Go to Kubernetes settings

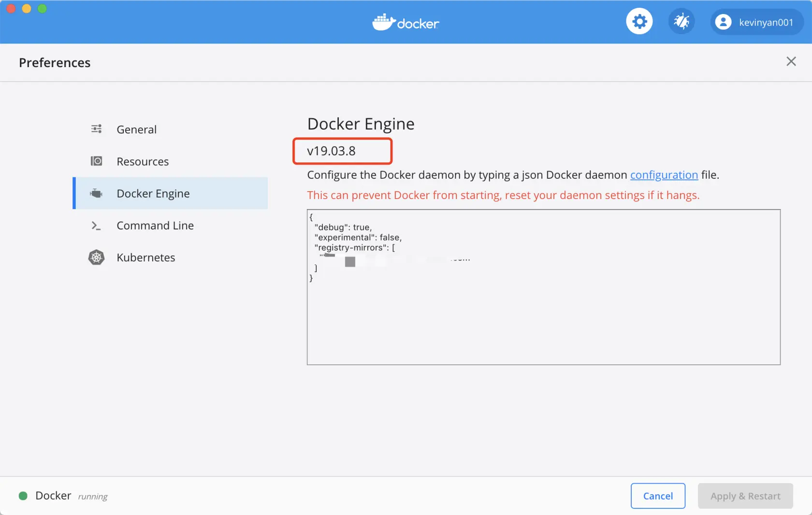145,257
